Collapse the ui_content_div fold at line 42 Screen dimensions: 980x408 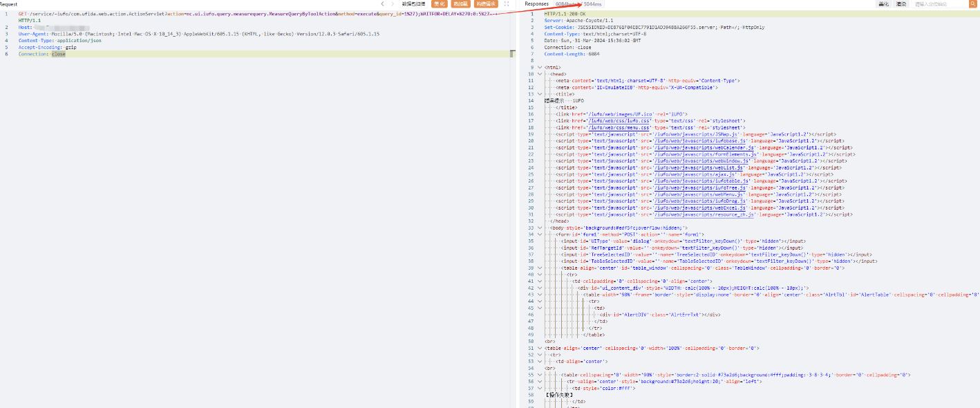[540, 288]
